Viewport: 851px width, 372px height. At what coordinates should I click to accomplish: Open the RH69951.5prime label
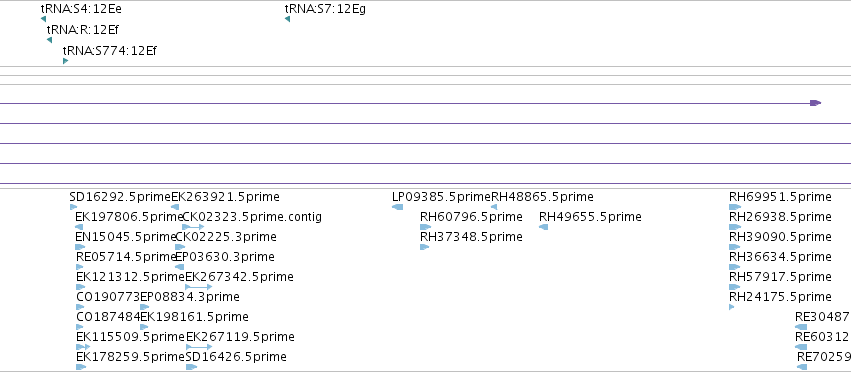coord(780,197)
